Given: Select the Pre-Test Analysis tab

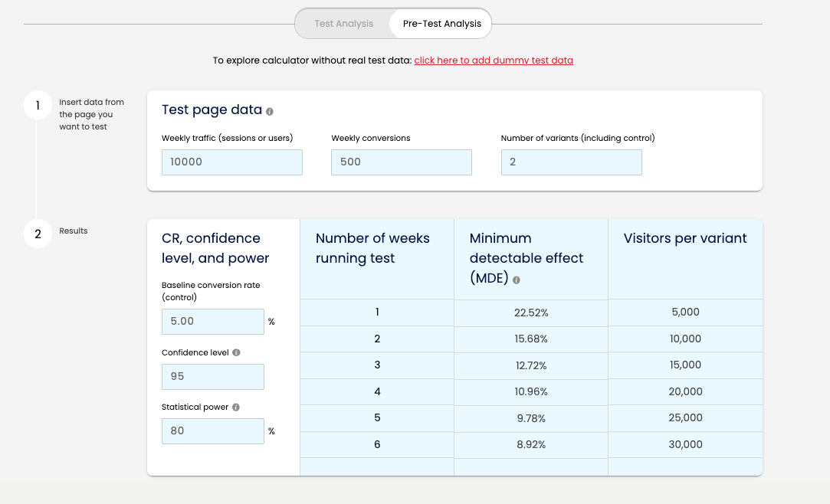Looking at the screenshot, I should (441, 24).
